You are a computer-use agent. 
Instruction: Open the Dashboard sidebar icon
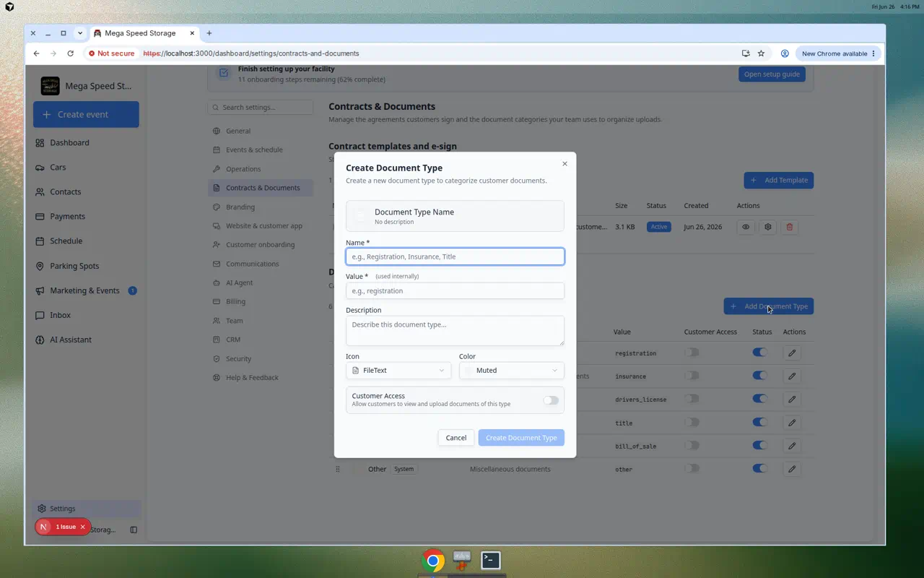(40, 143)
